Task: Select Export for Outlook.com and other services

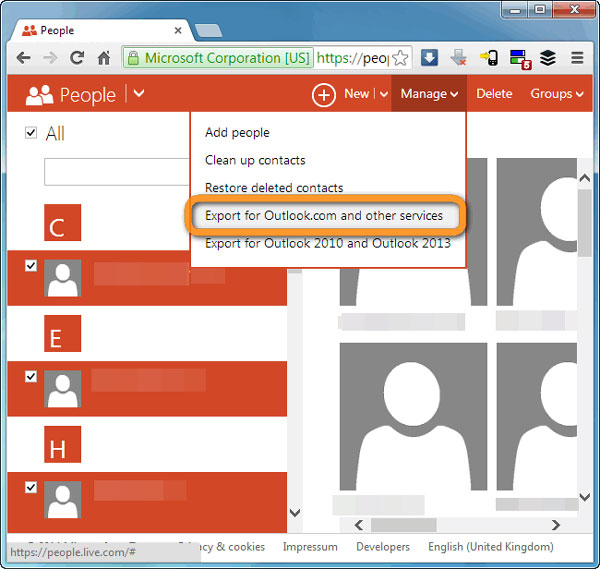Action: pos(323,215)
